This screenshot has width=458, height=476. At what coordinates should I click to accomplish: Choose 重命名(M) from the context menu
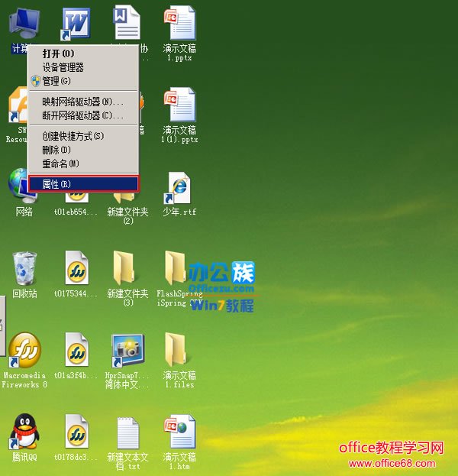(84, 164)
